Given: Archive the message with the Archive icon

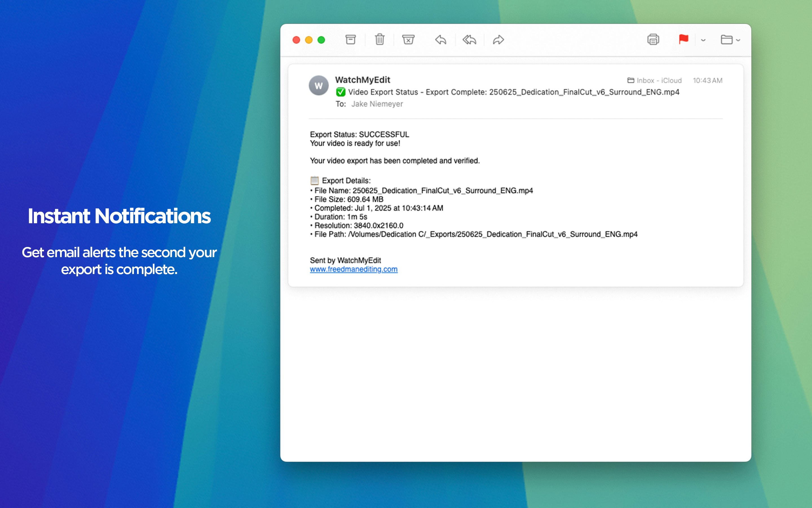Looking at the screenshot, I should [350, 40].
